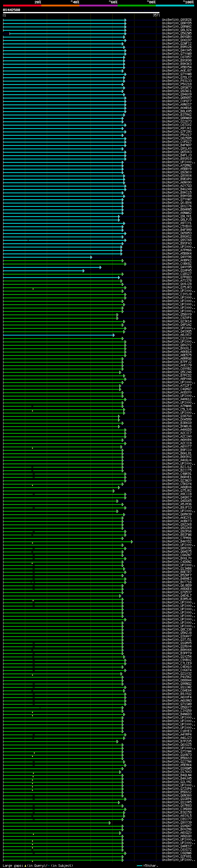View the UniRef100_Q7Y0W7 hit
The image size is (197, 868).
coord(177,199)
